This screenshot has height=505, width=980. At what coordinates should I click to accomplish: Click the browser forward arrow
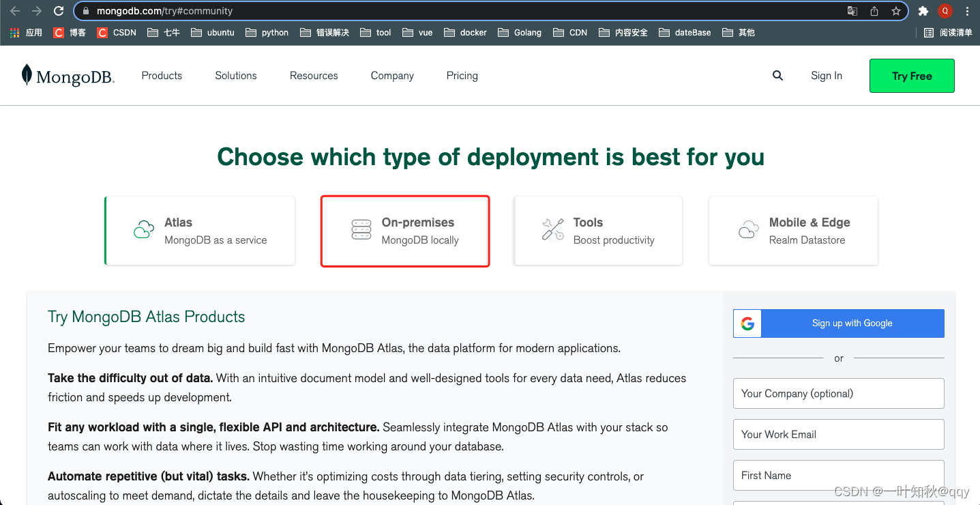(x=37, y=11)
